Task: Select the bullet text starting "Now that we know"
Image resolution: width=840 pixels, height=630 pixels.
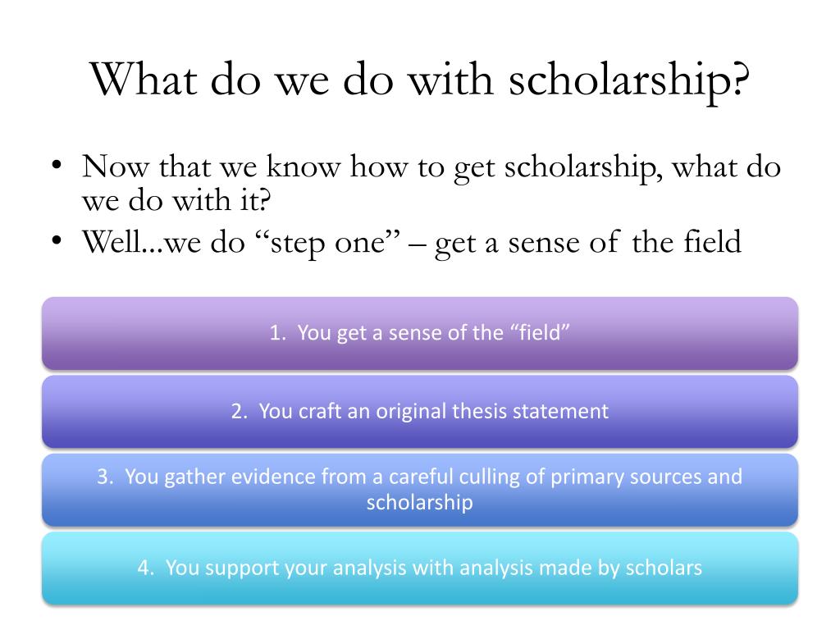Action: click(431, 183)
